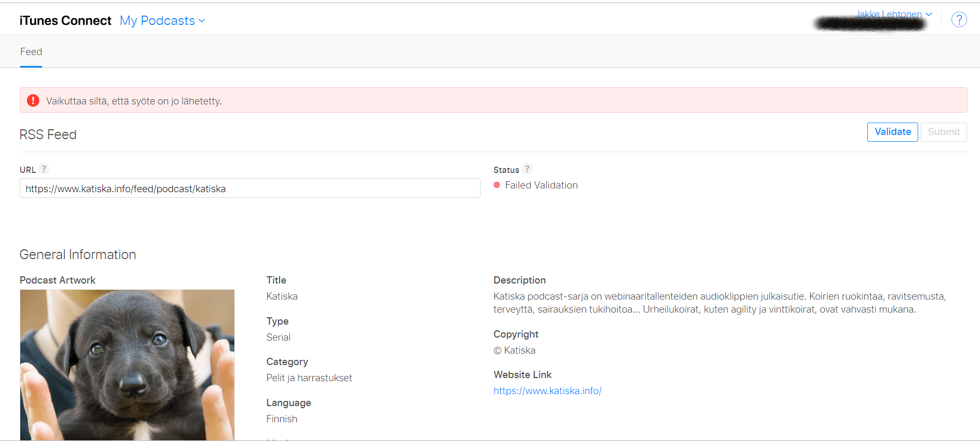Click the category value Pelit ja harrastukset
This screenshot has height=444, width=980.
pos(309,378)
